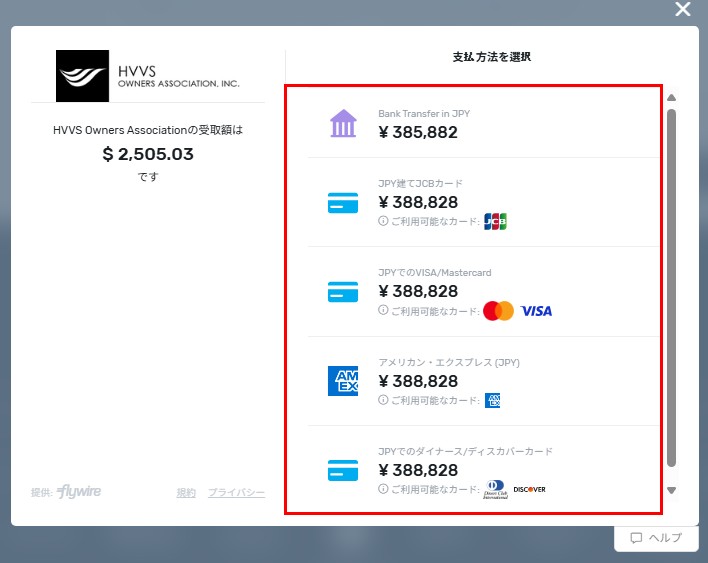Click the Diners Club International logo

point(496,489)
